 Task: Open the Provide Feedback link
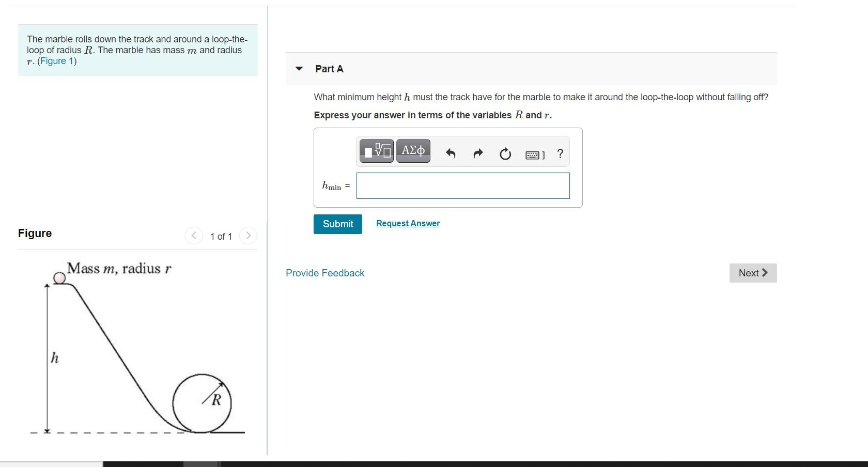(324, 273)
